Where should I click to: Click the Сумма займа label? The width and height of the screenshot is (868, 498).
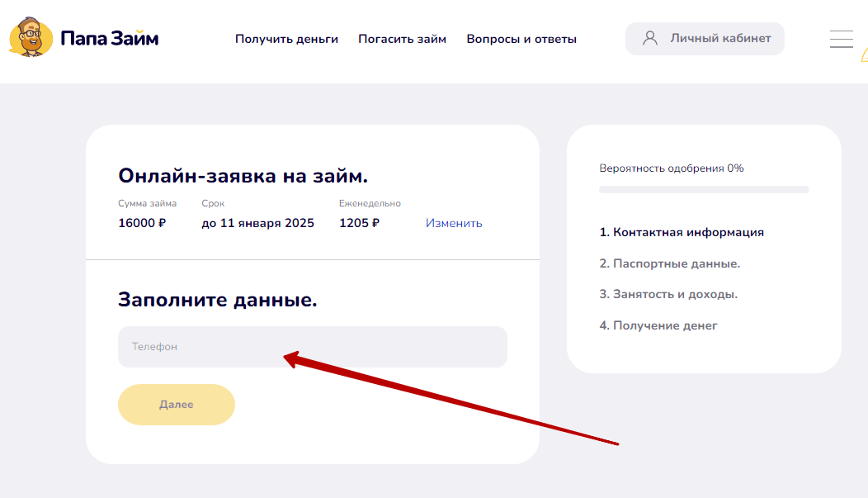(147, 203)
